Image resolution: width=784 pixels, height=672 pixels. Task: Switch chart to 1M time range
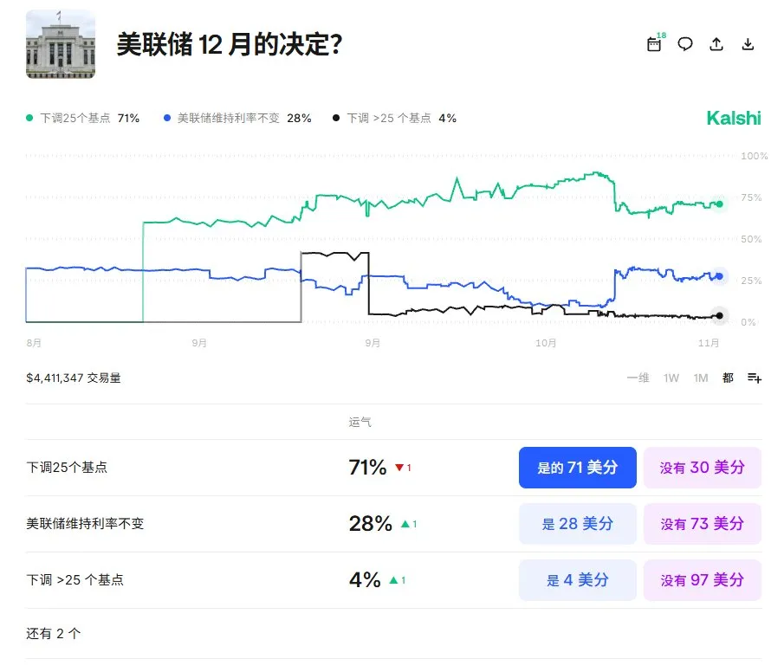click(x=700, y=378)
